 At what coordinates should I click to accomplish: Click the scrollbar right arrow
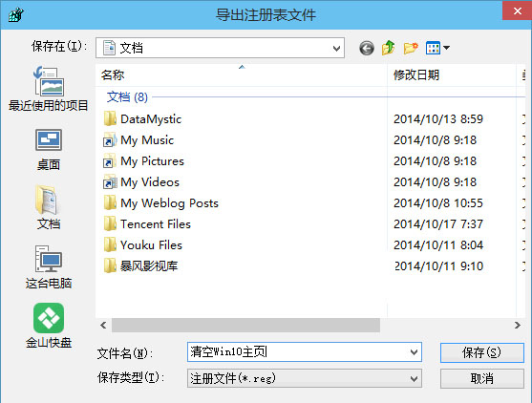[517, 325]
